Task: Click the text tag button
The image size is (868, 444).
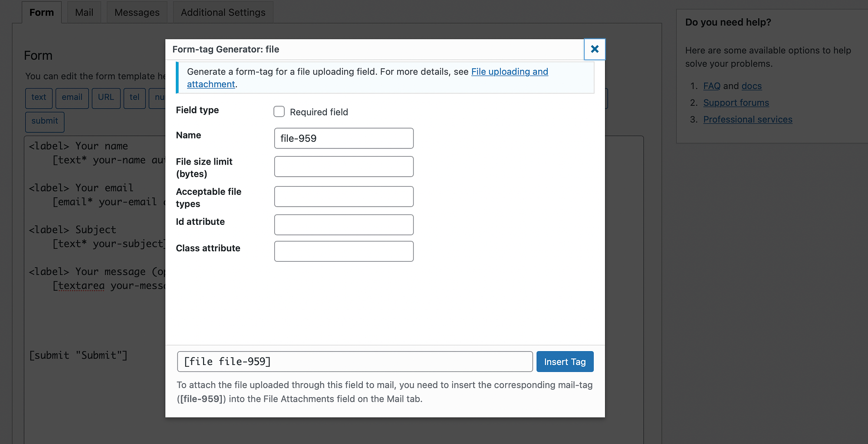Action: click(x=39, y=98)
